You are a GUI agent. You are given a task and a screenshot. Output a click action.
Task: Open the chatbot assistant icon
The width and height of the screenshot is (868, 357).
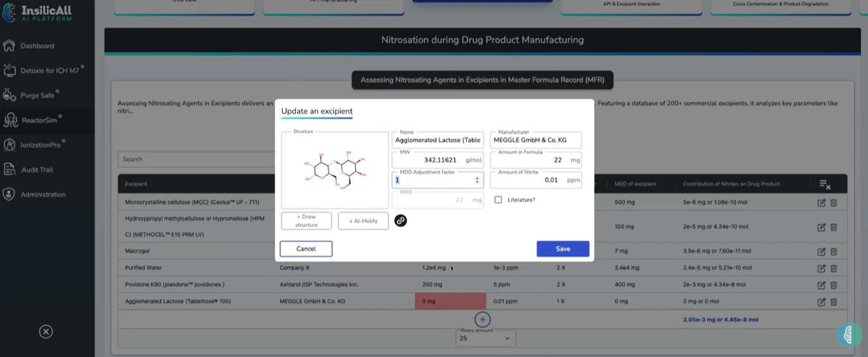point(849,335)
